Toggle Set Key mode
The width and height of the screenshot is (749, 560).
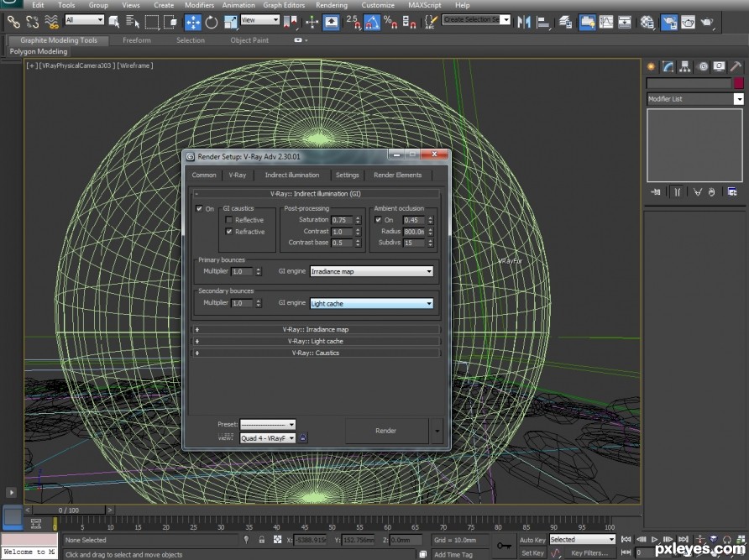pos(532,552)
